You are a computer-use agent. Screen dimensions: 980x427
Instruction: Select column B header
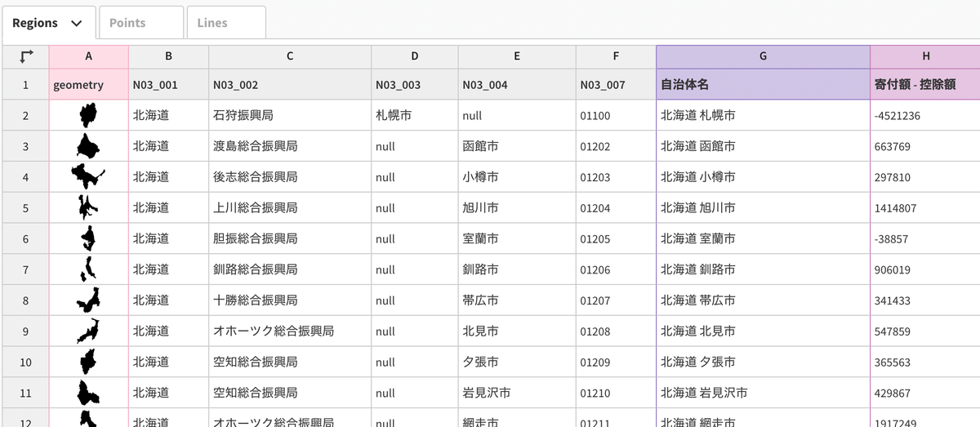coord(168,56)
